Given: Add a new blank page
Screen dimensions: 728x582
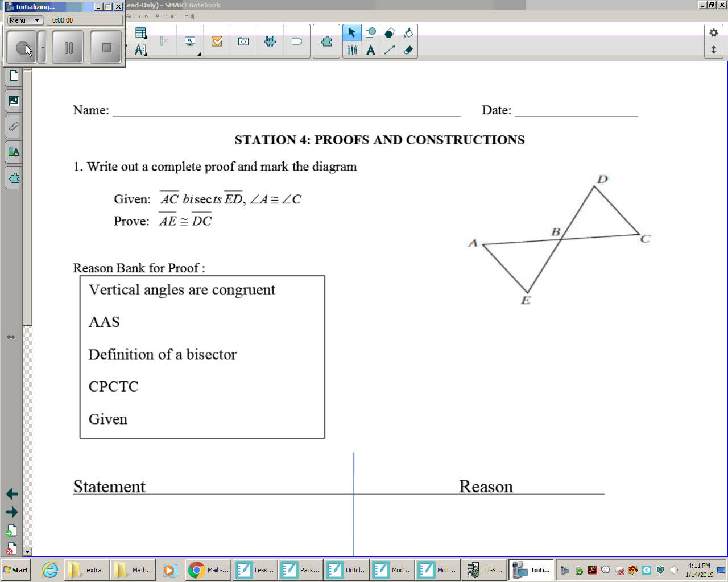Looking at the screenshot, I should tap(11, 531).
